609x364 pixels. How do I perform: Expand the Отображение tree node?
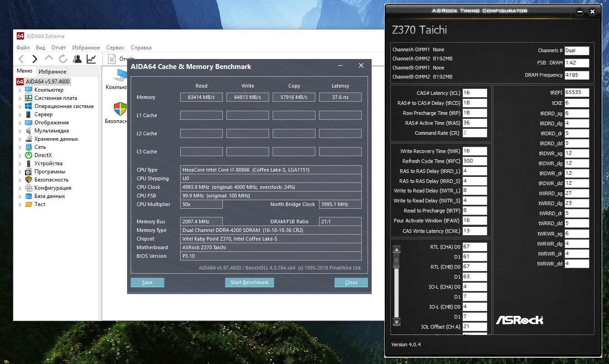point(20,123)
